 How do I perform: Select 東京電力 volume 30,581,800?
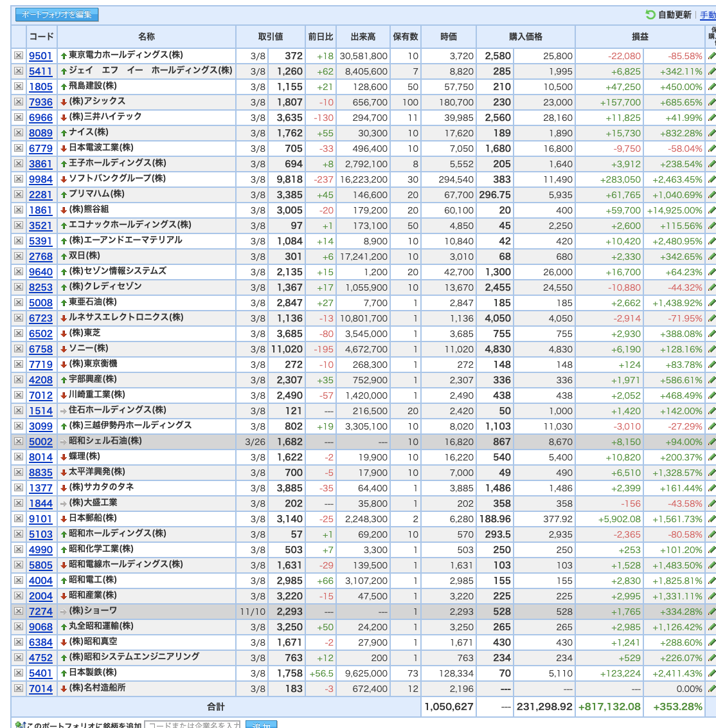point(363,56)
